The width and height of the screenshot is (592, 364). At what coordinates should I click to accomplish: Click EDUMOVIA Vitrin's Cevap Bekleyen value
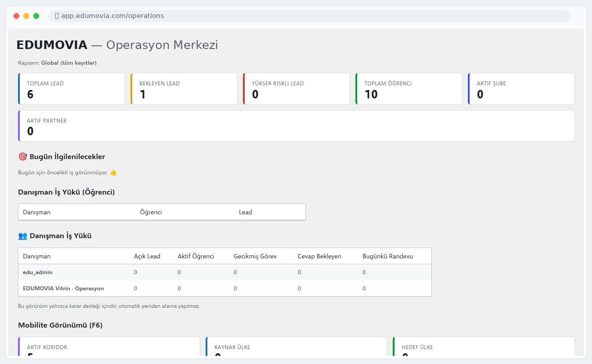299,289
